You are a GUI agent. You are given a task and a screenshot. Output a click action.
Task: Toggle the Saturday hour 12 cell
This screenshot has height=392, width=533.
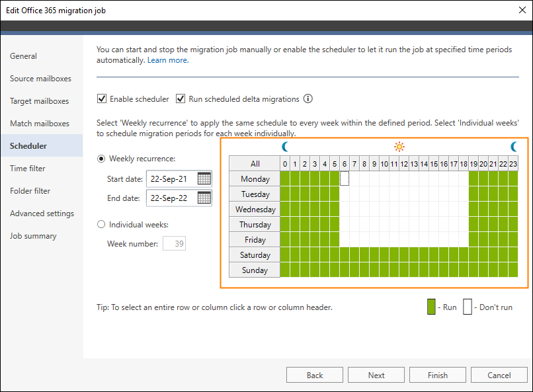(404, 255)
